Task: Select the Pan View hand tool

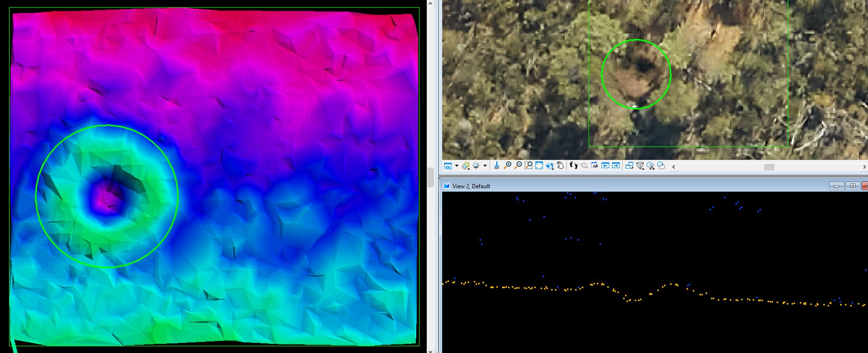Action: [560, 166]
